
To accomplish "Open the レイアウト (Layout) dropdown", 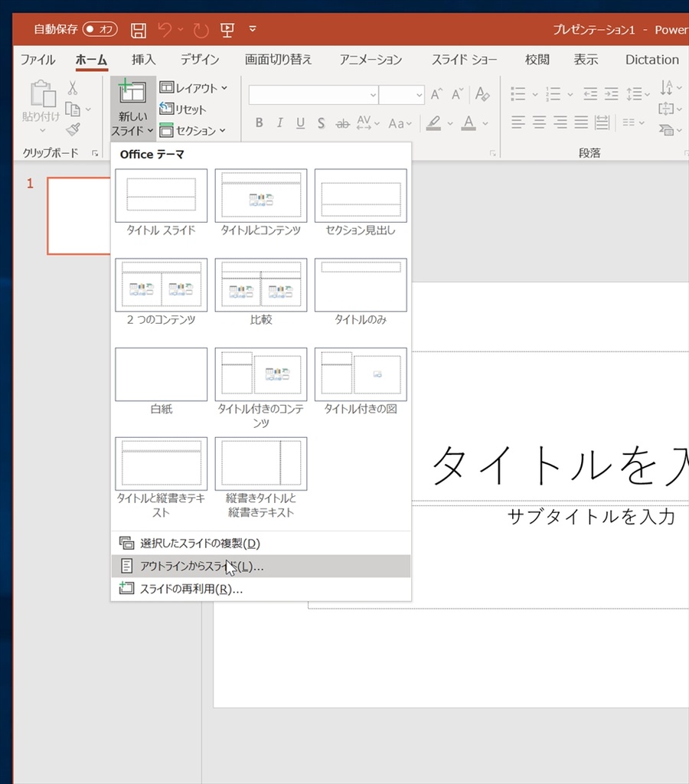I will click(x=194, y=88).
